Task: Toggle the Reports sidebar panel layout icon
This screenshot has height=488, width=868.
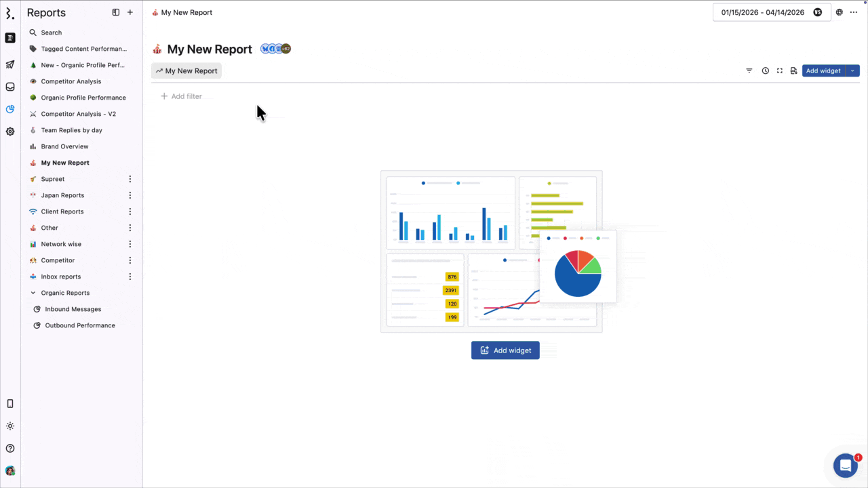Action: coord(116,12)
